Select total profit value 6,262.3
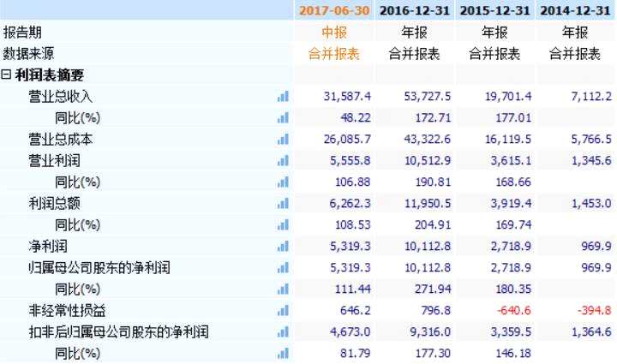Viewport: 617px width, 364px height. click(x=350, y=203)
